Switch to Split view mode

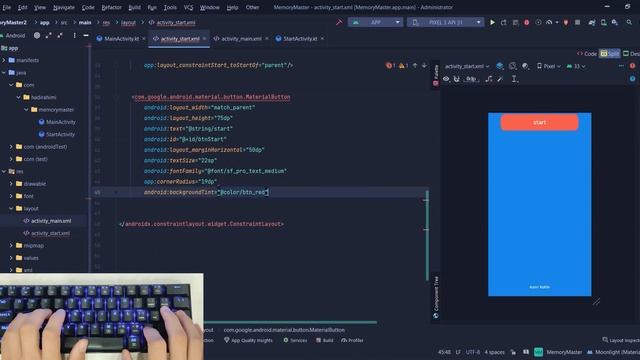(609, 53)
